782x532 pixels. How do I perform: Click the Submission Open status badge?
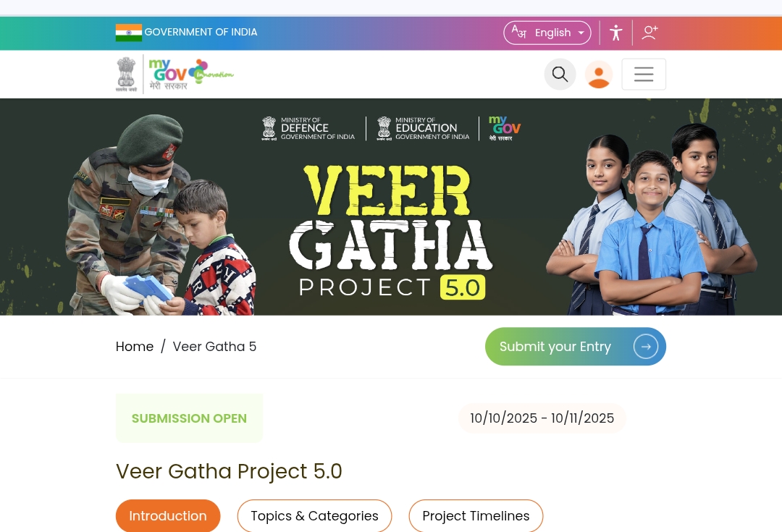click(x=189, y=418)
